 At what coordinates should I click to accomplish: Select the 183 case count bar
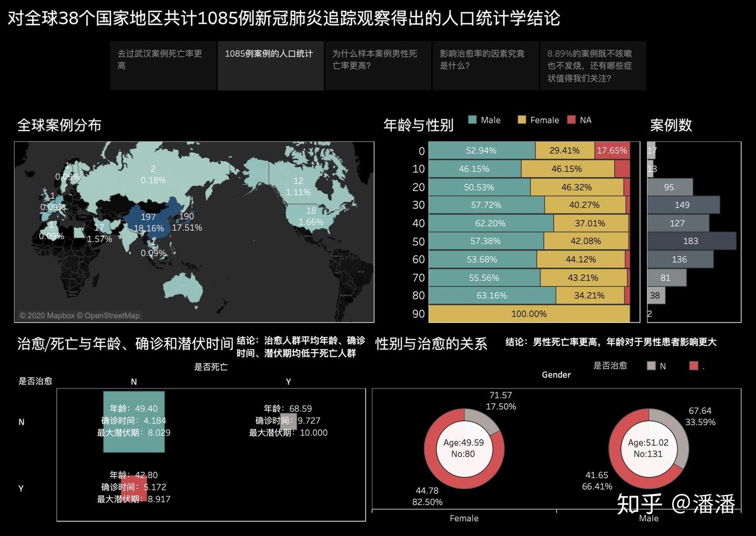(692, 241)
